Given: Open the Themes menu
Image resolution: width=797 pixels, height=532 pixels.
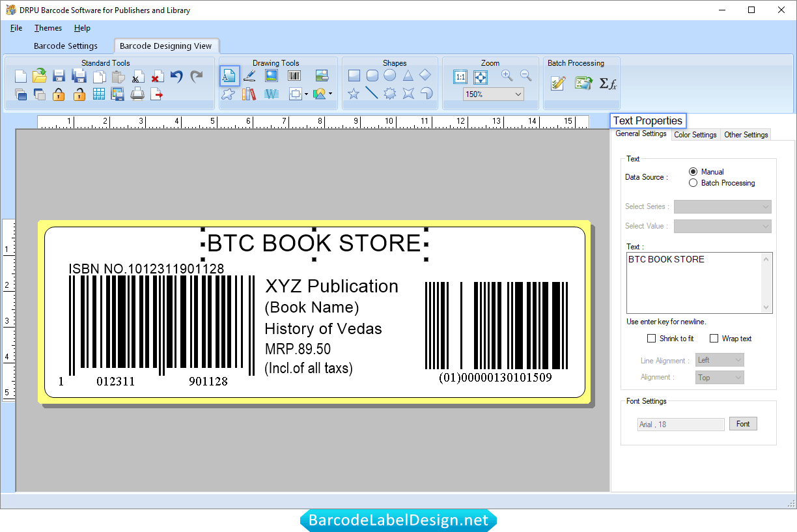Looking at the screenshot, I should coord(48,28).
